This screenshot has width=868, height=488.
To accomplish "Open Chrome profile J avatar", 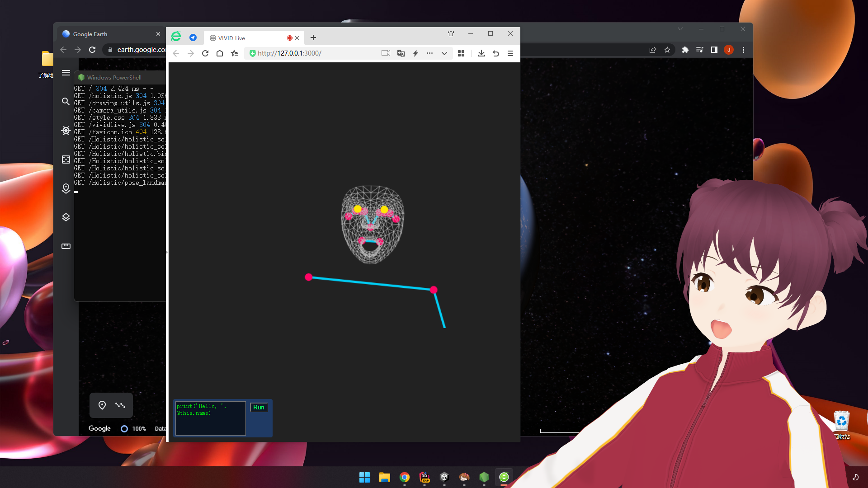I will [x=729, y=50].
